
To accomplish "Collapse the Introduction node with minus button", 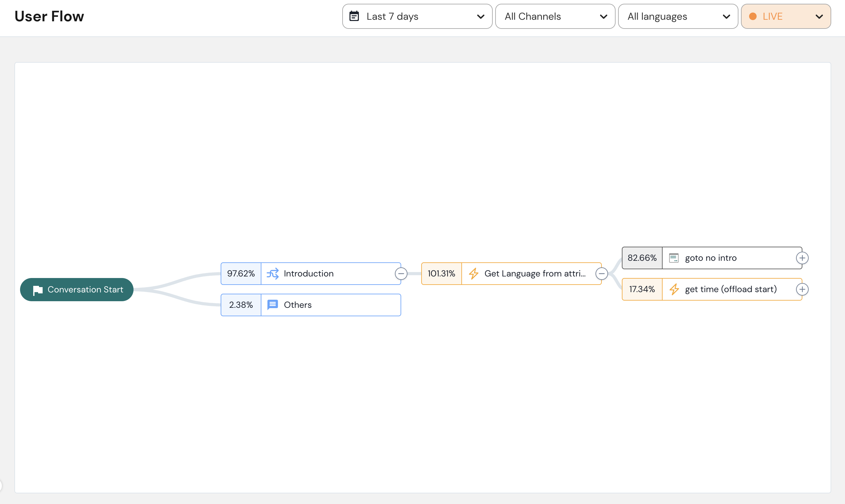I will click(401, 274).
